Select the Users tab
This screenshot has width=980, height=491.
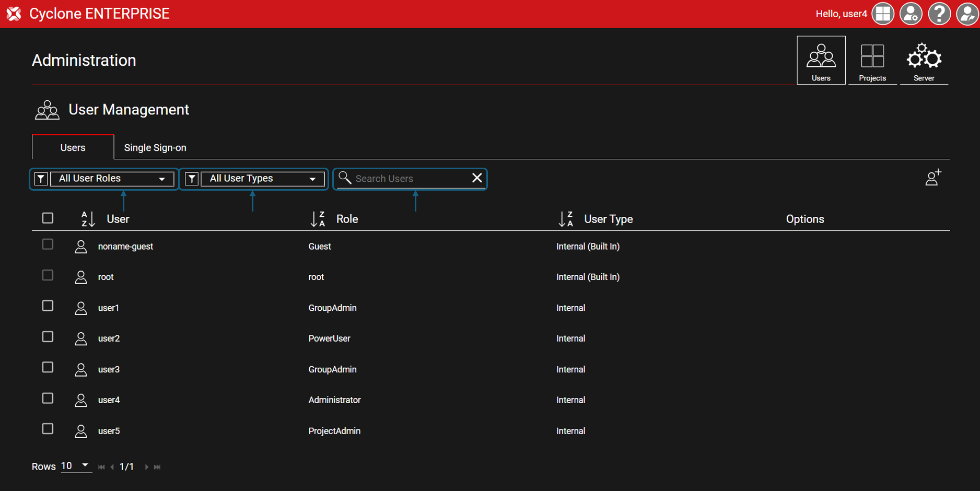click(73, 148)
